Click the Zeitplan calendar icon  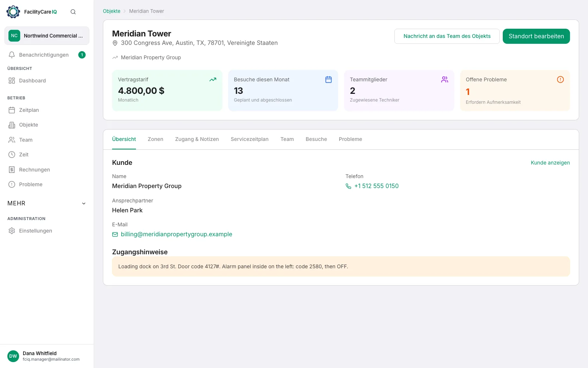(x=12, y=110)
